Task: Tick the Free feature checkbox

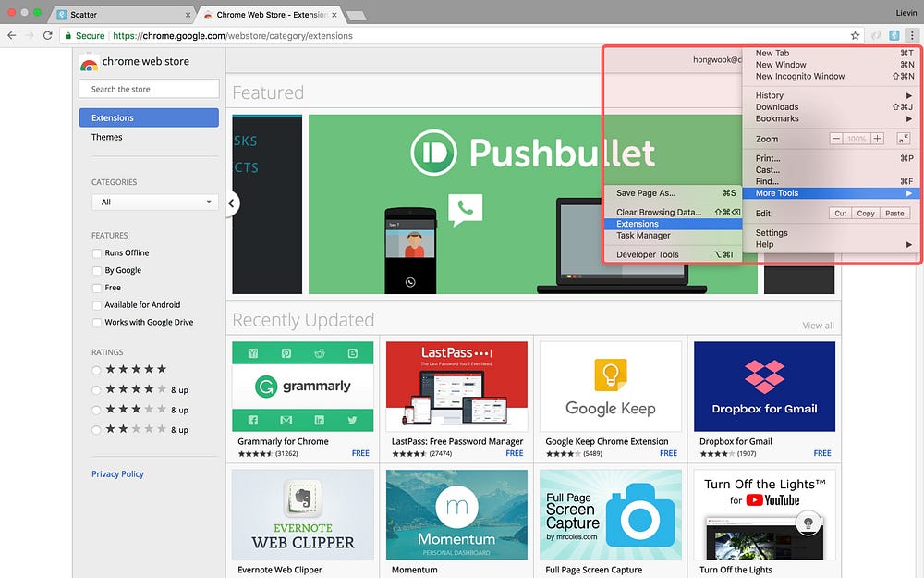Action: point(97,288)
